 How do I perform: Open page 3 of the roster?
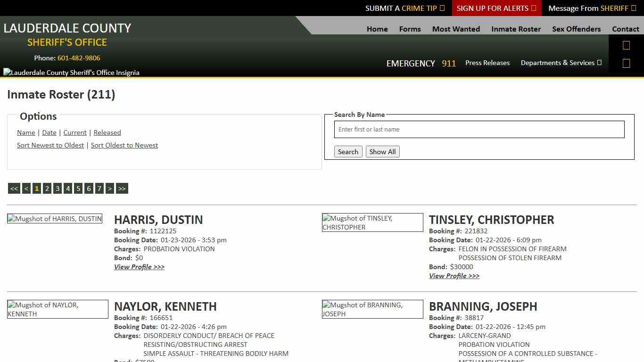click(x=57, y=188)
